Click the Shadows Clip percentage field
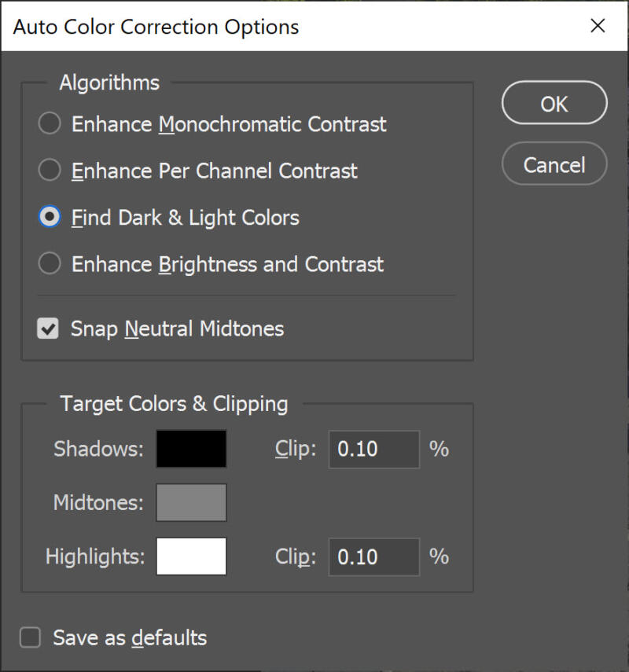The width and height of the screenshot is (629, 672). point(373,449)
